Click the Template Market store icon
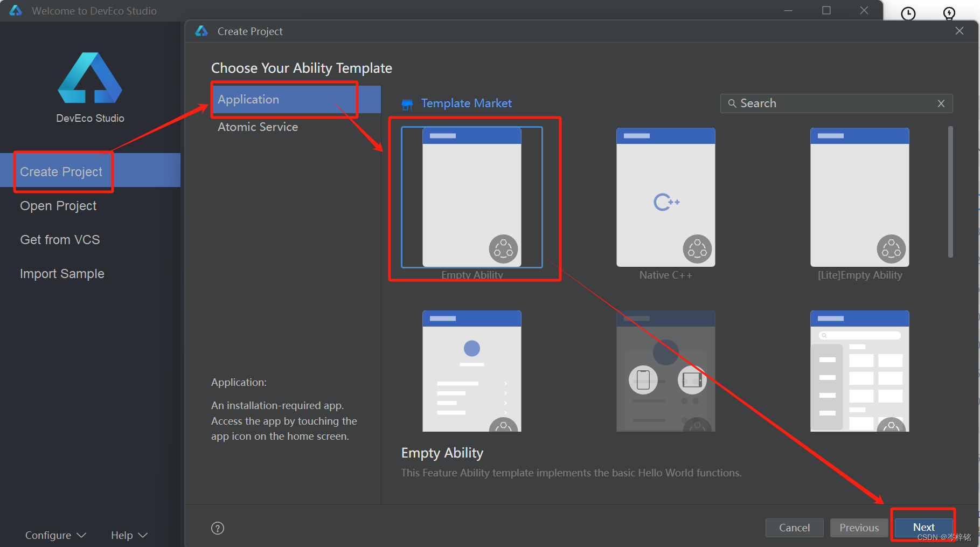This screenshot has height=547, width=980. coord(407,104)
